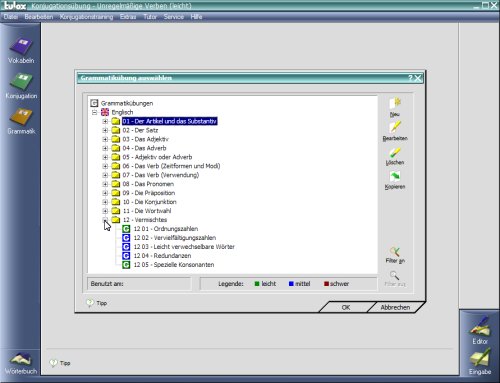Select the 12 - Vermischtes folder label

point(145,220)
